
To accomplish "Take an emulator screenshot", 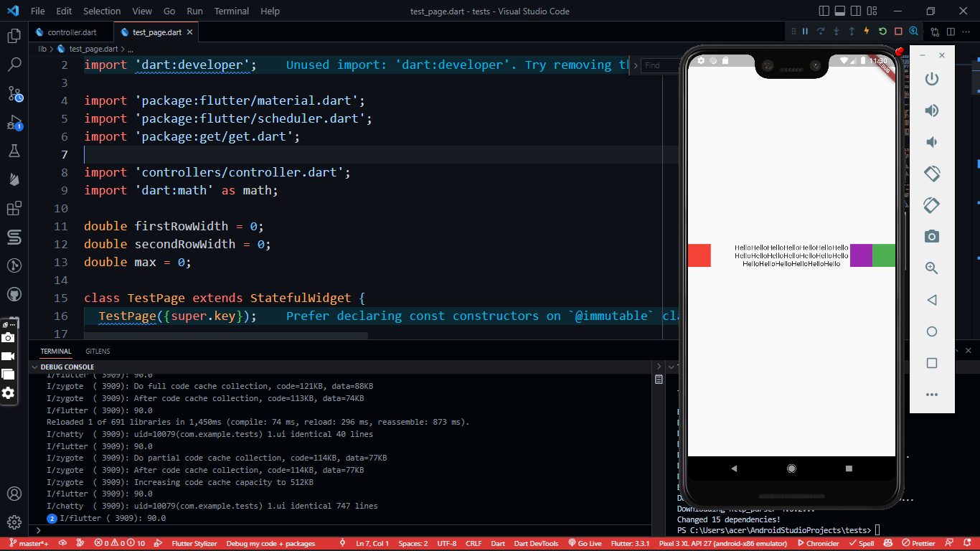I will pos(932,237).
